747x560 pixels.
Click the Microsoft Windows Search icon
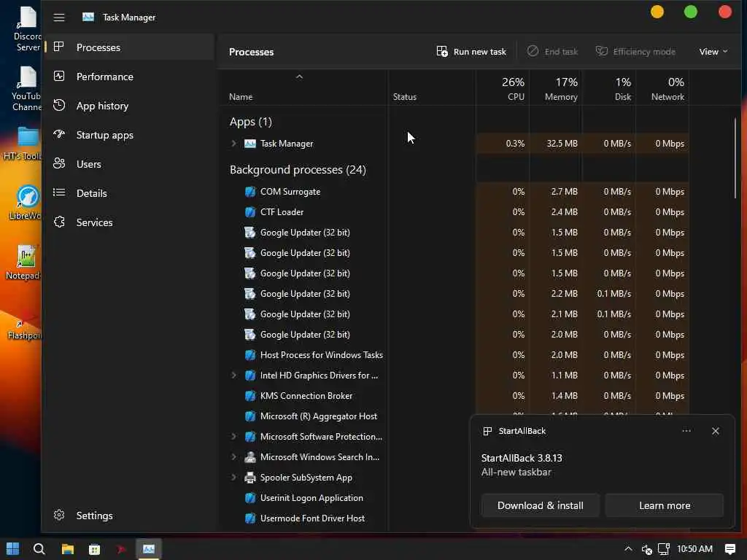[x=249, y=457]
